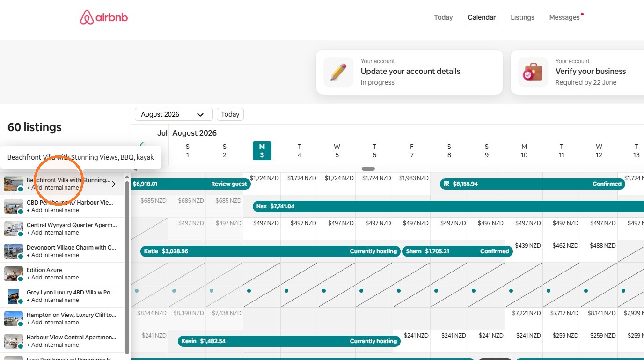Select Central Wynyard Quarter listing thumbnail
The height and width of the screenshot is (360, 644).
point(14,229)
